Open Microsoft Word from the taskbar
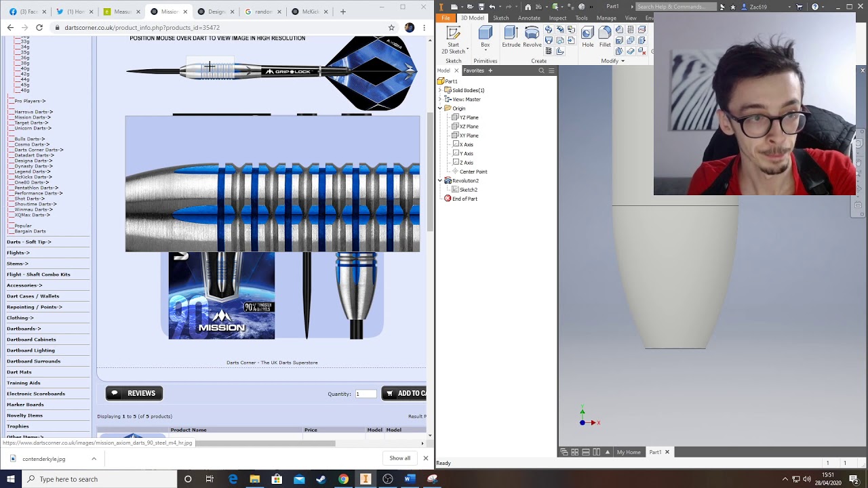Screen dimensions: 868x488 (410, 479)
